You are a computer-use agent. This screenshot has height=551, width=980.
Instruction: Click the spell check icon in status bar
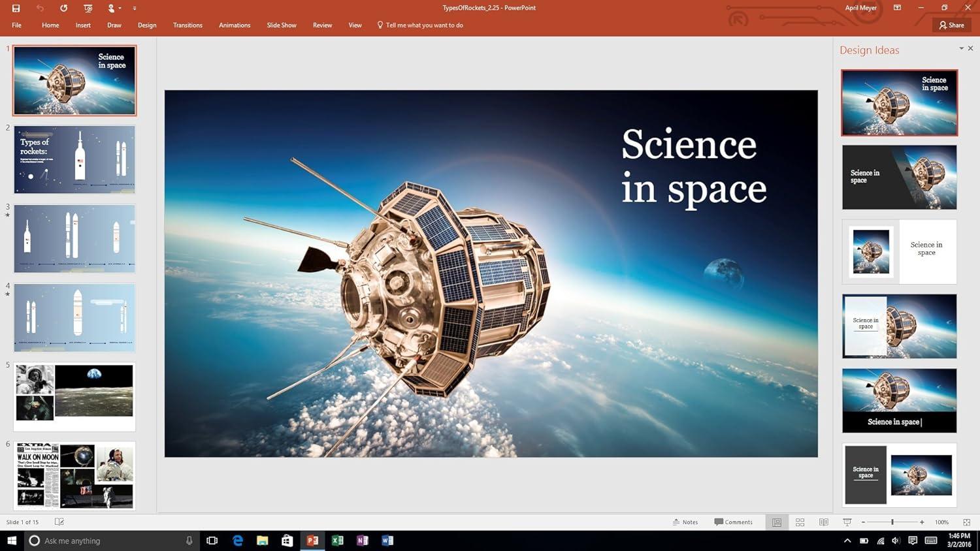(59, 522)
